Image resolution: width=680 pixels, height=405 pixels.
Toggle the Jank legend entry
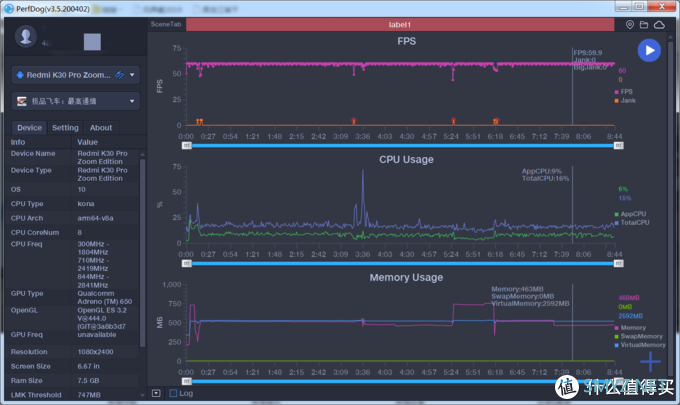click(625, 101)
